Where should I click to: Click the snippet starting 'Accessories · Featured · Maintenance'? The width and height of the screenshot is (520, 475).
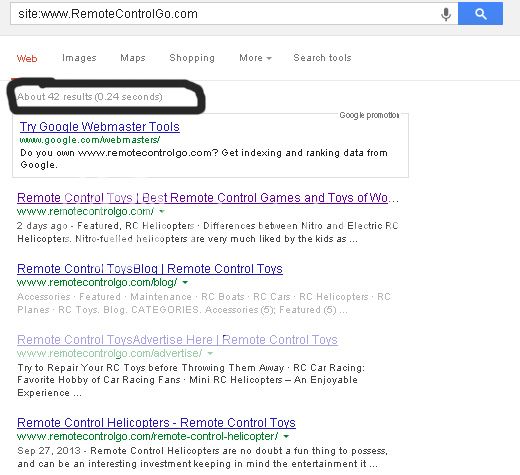pos(204,303)
